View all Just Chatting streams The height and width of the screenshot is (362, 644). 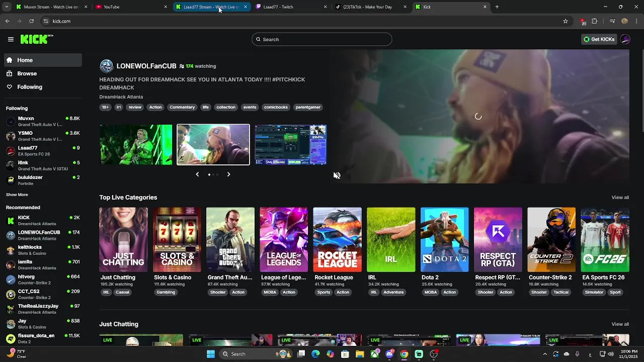coord(620,324)
